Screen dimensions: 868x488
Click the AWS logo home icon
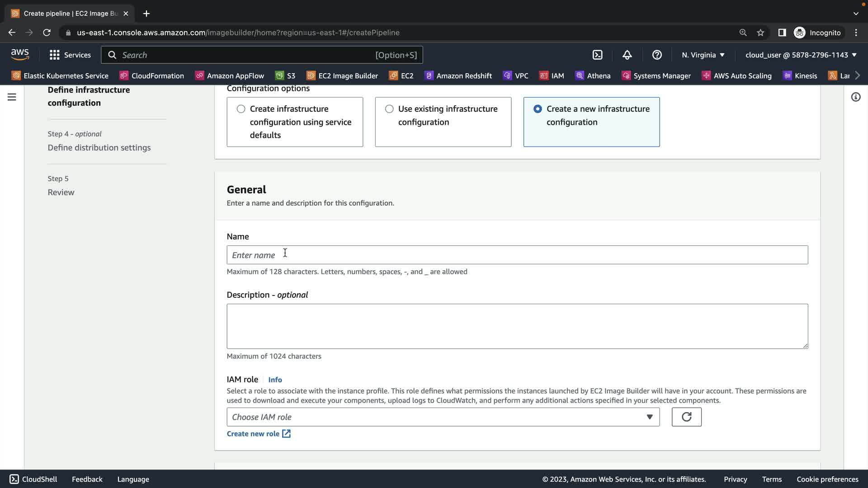point(20,55)
